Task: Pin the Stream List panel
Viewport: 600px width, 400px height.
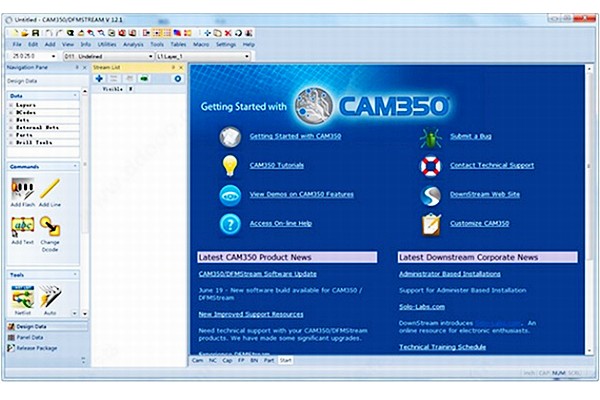Action: pyautogui.click(x=173, y=67)
